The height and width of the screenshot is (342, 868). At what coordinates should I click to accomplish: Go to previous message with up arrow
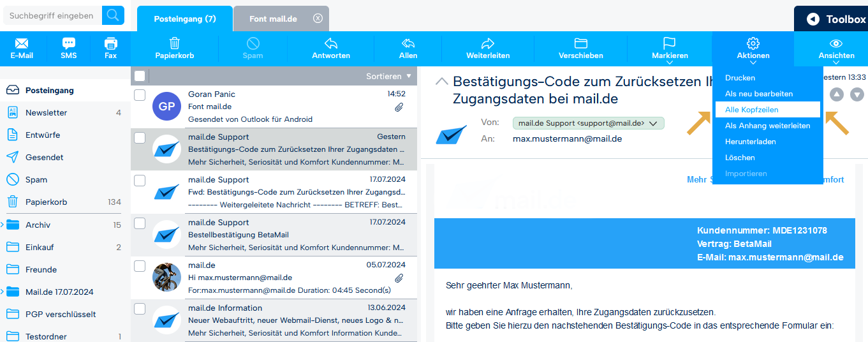tap(837, 94)
